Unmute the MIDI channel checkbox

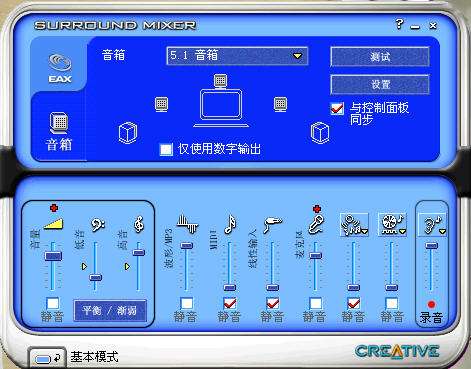click(230, 304)
